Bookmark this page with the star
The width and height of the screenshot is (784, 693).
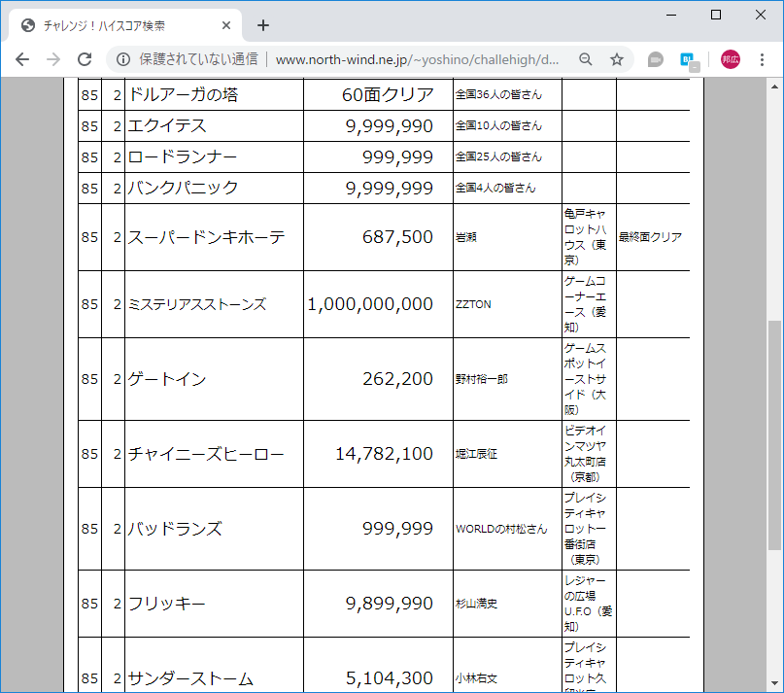617,59
